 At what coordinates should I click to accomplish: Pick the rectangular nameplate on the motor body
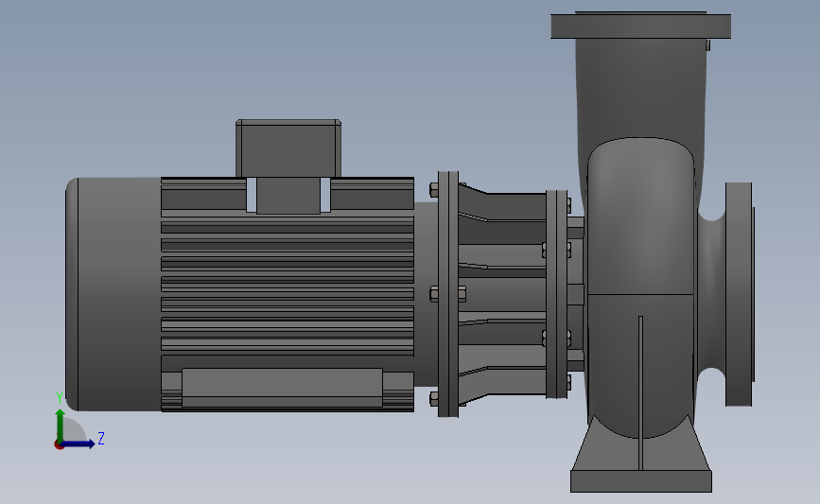pyautogui.click(x=283, y=388)
